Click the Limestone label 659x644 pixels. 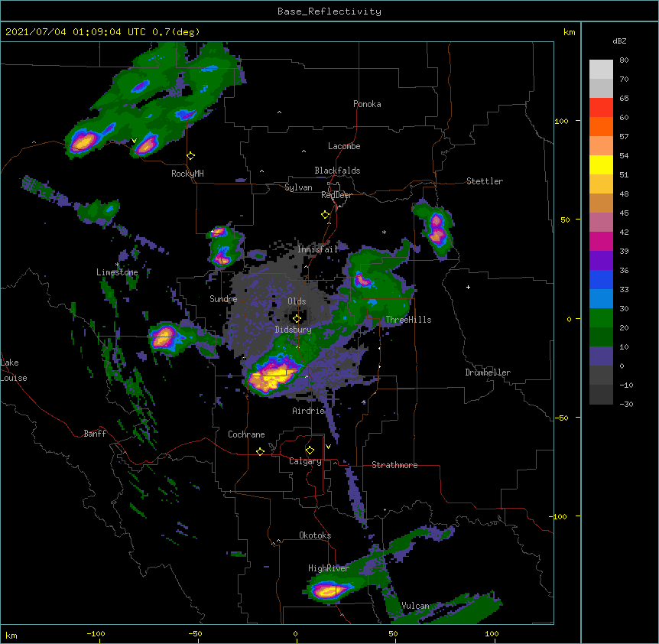(117, 272)
